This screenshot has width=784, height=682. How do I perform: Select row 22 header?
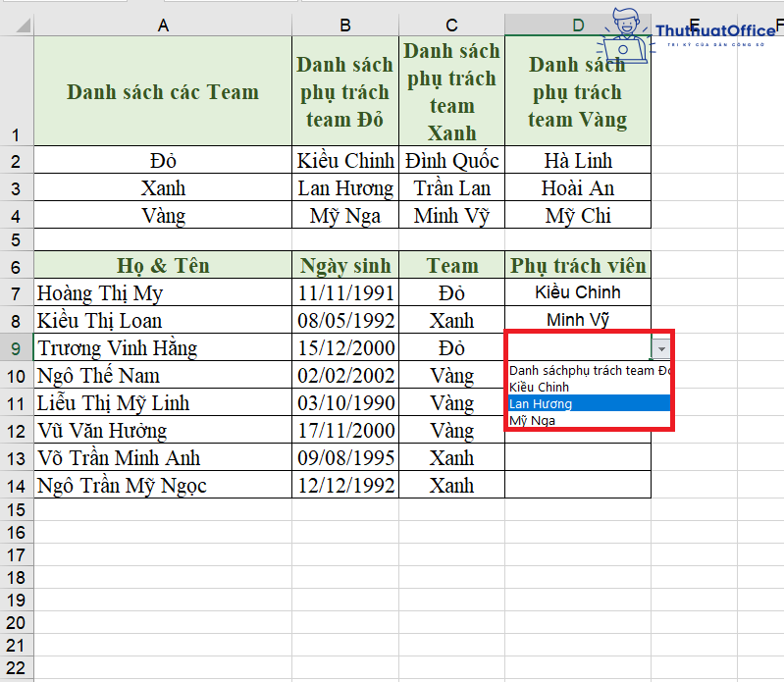[x=17, y=667]
